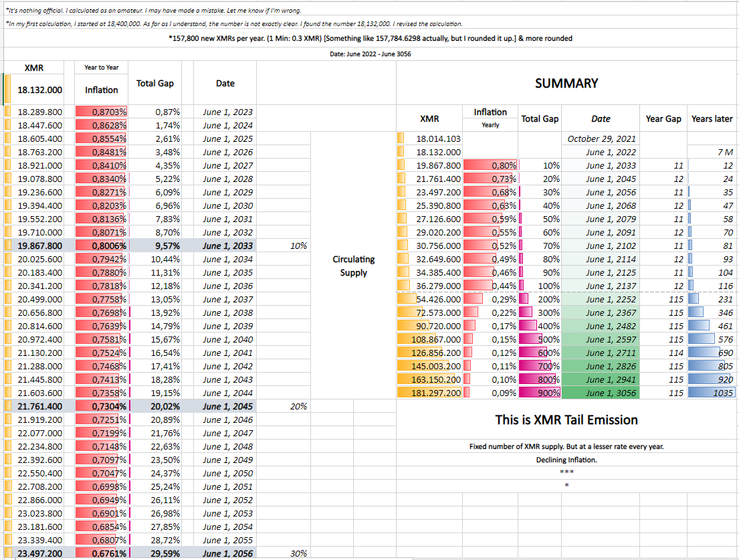The width and height of the screenshot is (739, 560).
Task: Select inflation cell 0,8203%
Action: [x=102, y=205]
